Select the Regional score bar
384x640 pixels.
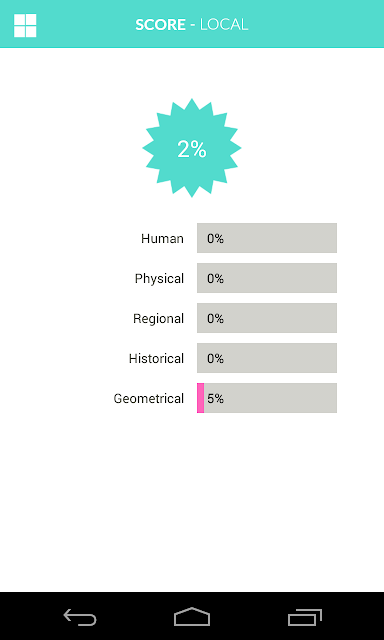pyautogui.click(x=267, y=318)
